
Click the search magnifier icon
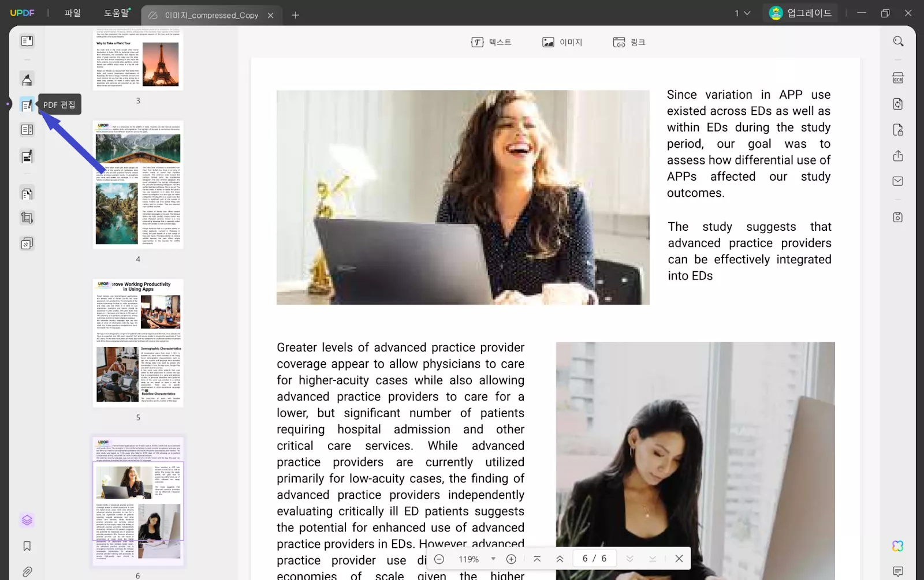point(898,41)
